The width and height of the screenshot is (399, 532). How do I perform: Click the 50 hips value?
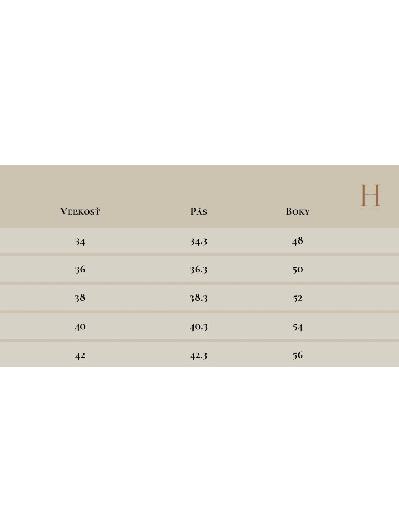tap(298, 269)
